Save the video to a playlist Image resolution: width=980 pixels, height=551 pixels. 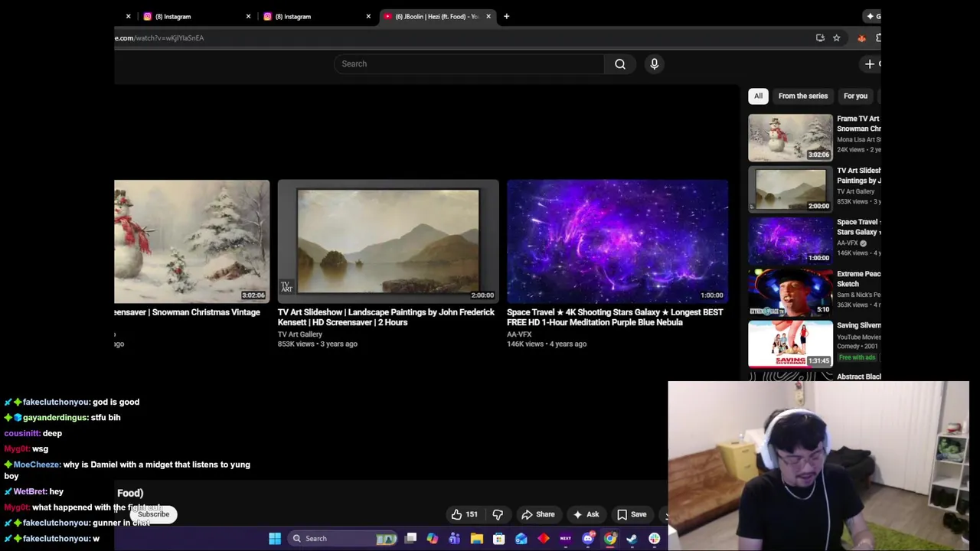632,515
